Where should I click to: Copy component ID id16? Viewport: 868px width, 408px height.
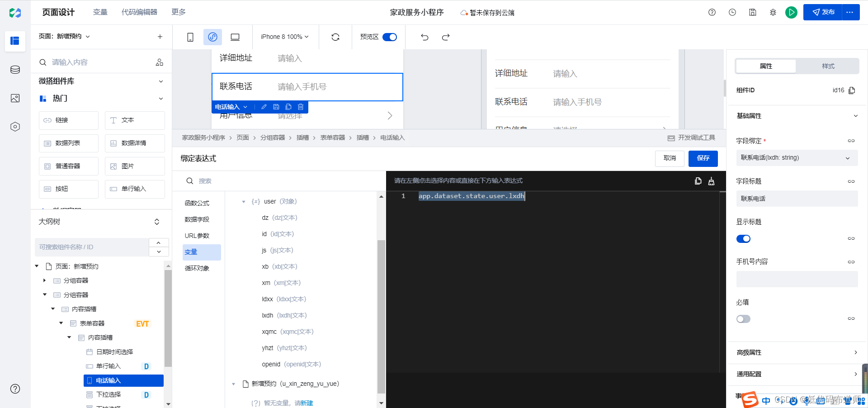[852, 90]
